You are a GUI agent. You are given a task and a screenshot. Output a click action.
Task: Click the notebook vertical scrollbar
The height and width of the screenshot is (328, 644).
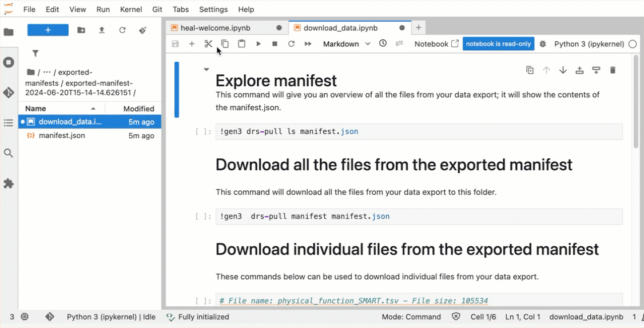[636, 103]
